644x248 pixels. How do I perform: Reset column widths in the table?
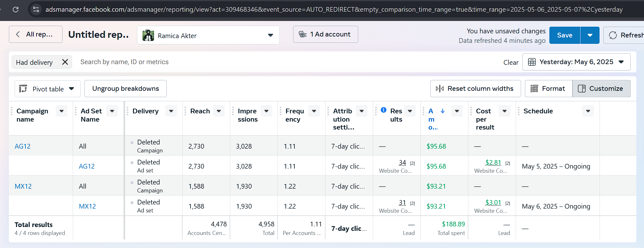click(475, 89)
